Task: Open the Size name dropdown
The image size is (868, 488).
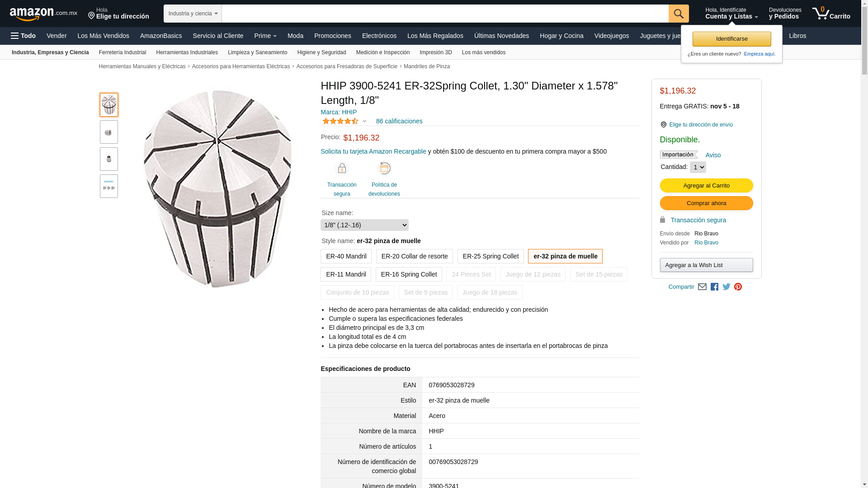Action: [x=364, y=225]
